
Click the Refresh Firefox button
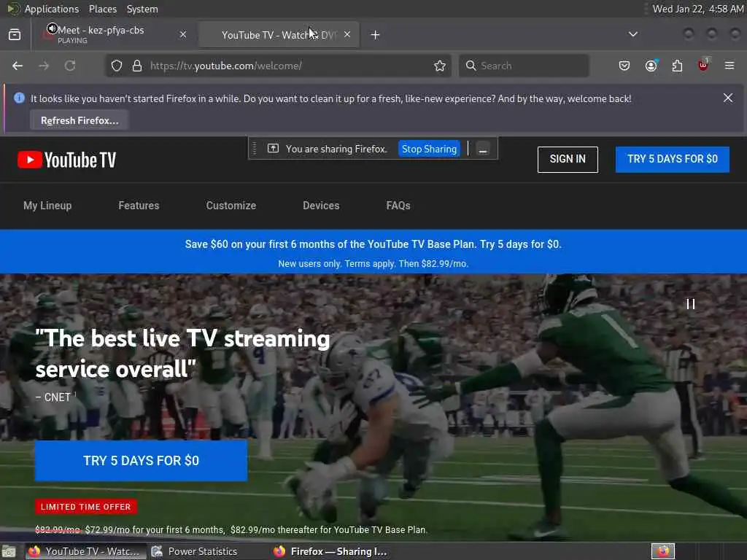(x=80, y=120)
